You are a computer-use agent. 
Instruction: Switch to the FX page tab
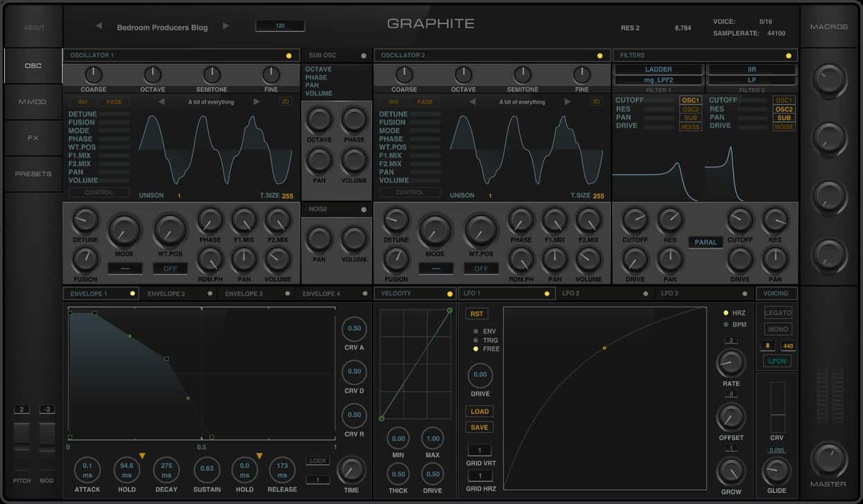(33, 138)
